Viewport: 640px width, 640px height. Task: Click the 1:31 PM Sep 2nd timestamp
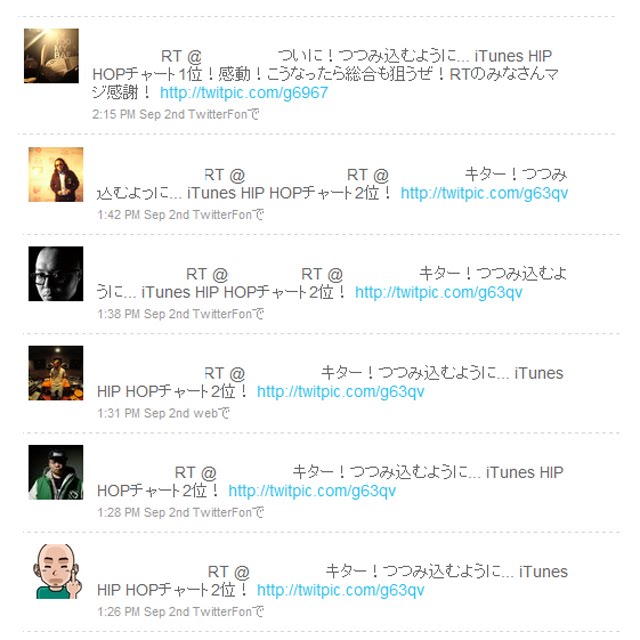tap(143, 413)
